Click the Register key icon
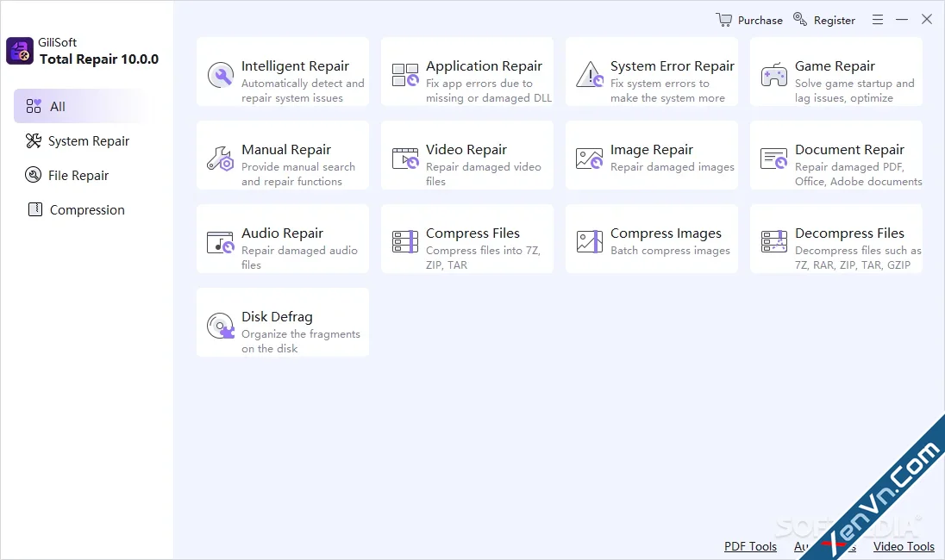This screenshot has width=945, height=560. 800,19
